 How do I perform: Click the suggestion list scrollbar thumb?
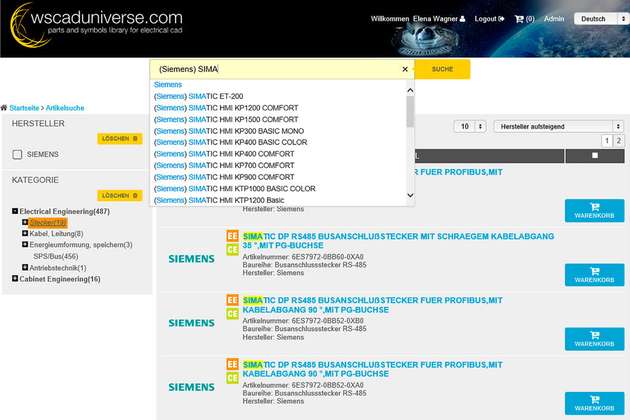click(x=410, y=112)
